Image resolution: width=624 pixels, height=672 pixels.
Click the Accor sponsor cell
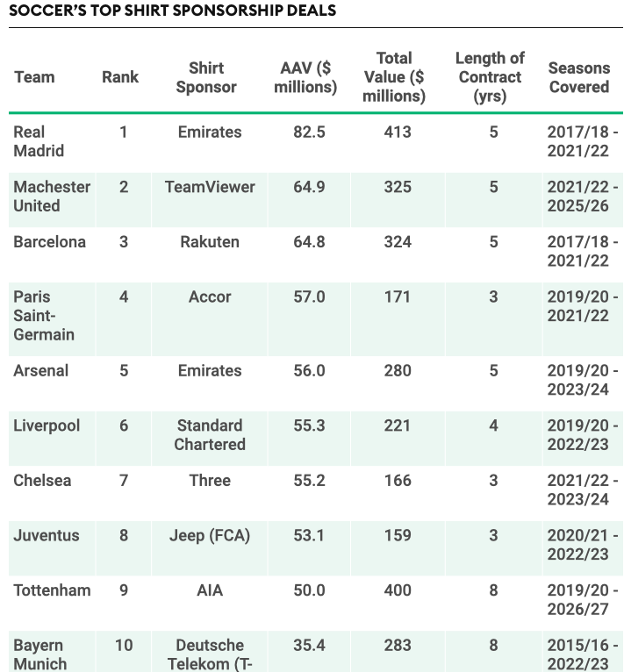click(210, 297)
